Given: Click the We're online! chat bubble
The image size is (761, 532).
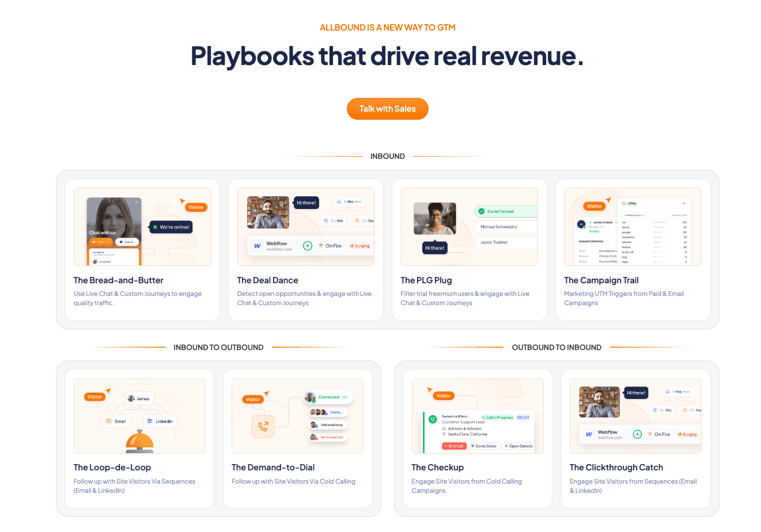Looking at the screenshot, I should 171,227.
